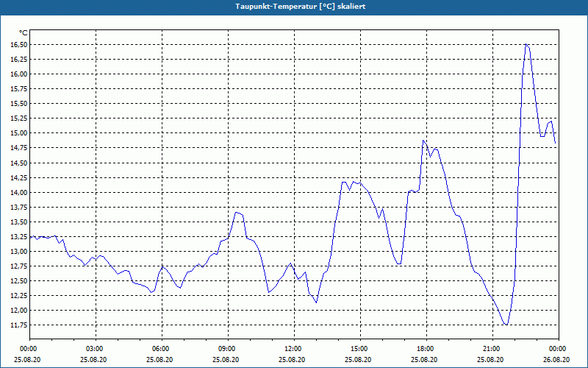Click the 15,50 y-axis value

(18, 104)
